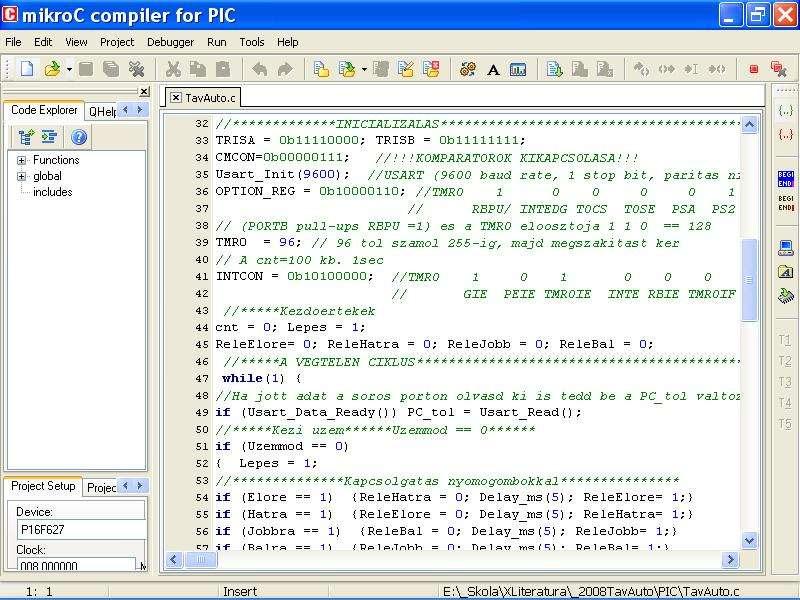Expand the Functions tree node
This screenshot has width=800, height=600.
21,160
